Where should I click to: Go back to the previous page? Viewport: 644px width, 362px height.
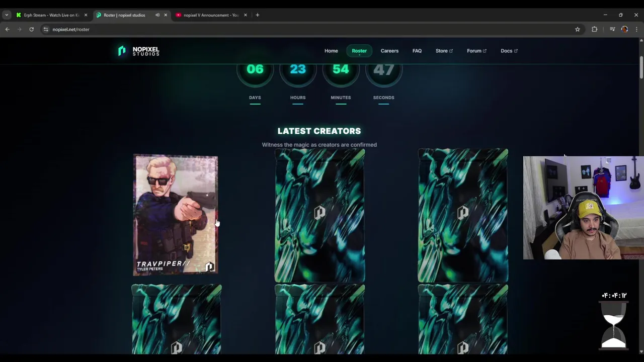(x=7, y=29)
